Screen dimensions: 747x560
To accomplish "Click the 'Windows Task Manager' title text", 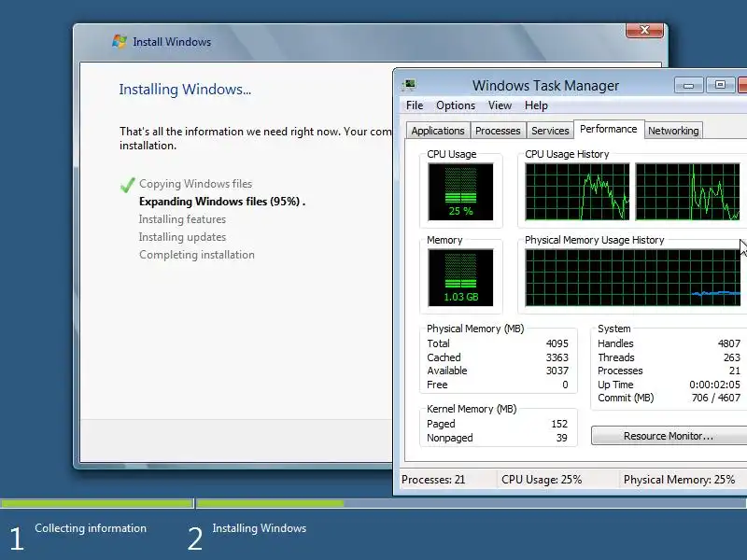I will pos(545,86).
